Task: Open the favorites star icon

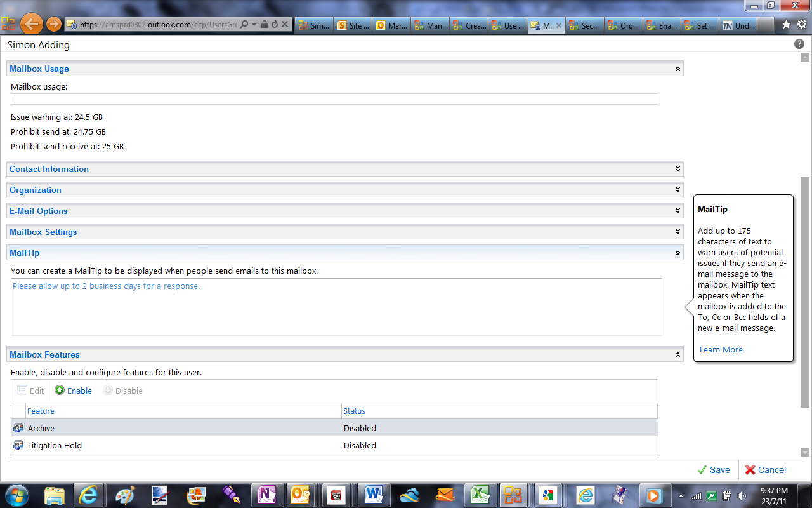Action: 786,25
